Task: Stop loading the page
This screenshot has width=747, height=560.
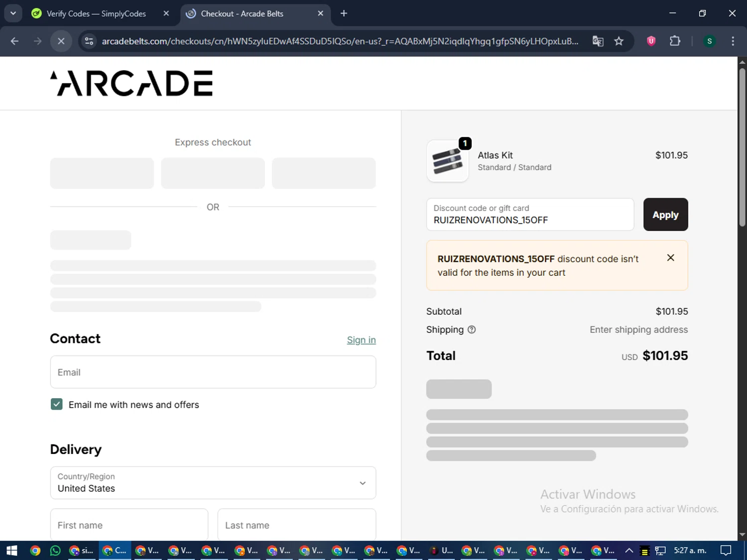Action: (61, 41)
